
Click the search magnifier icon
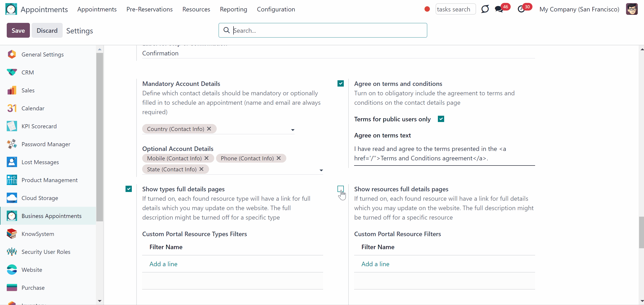click(x=226, y=30)
